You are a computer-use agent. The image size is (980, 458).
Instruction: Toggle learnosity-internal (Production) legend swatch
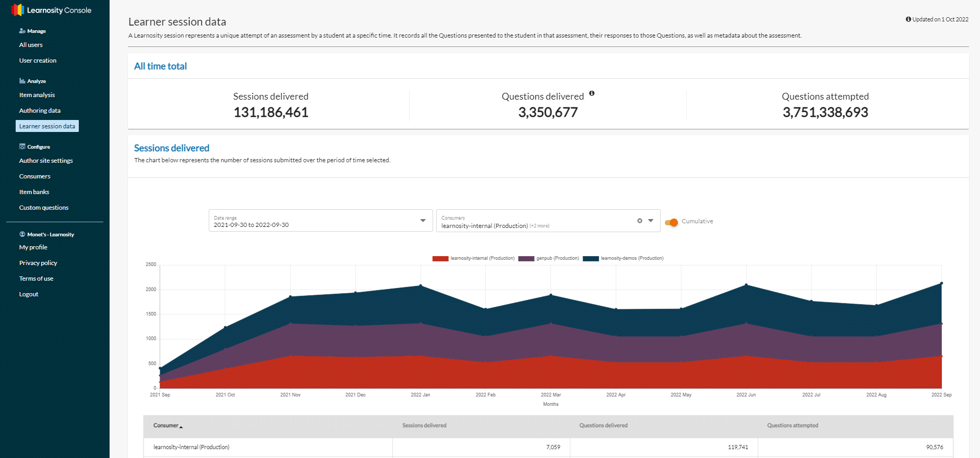click(x=440, y=258)
